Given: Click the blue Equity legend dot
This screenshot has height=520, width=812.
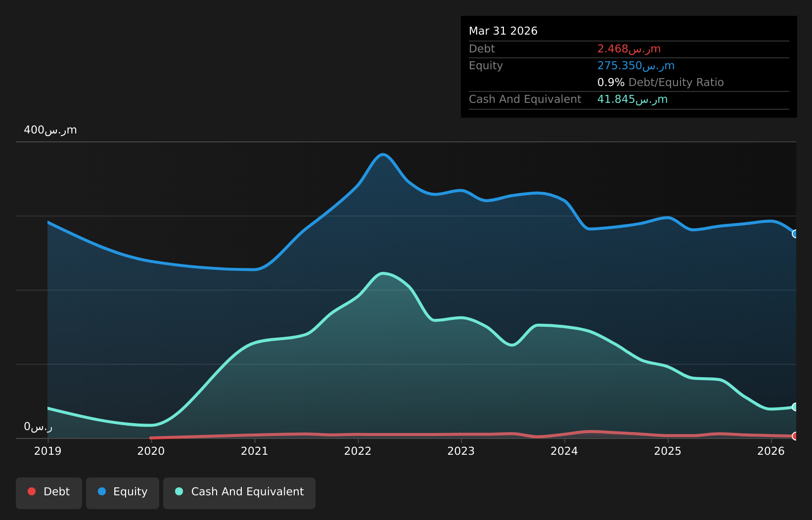Looking at the screenshot, I should click(102, 491).
